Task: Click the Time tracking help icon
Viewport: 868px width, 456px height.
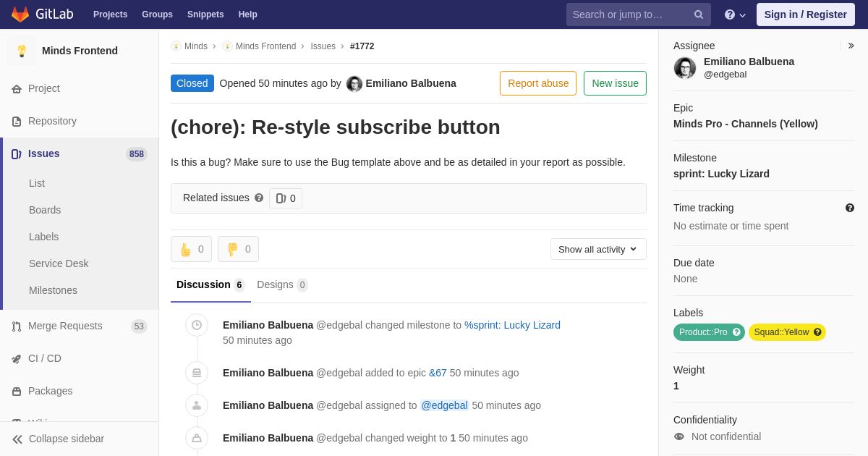Action: pyautogui.click(x=850, y=208)
